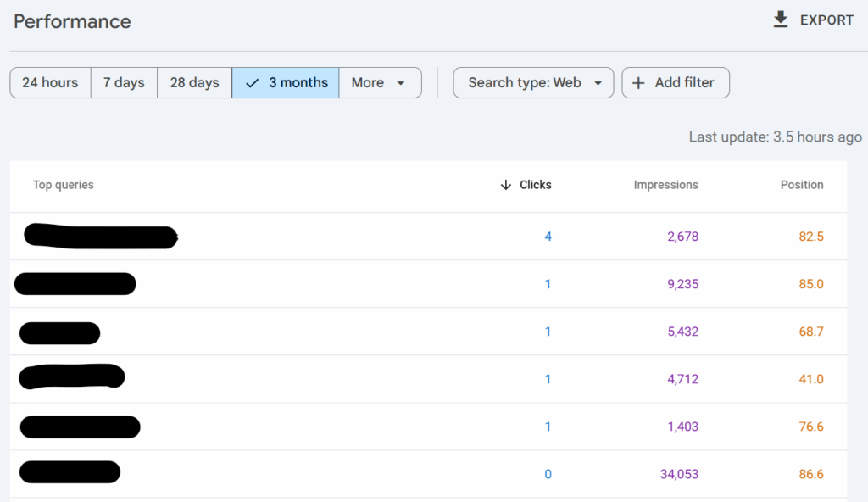Click the checkmark icon on 3 months
The image size is (868, 502).
[x=252, y=83]
